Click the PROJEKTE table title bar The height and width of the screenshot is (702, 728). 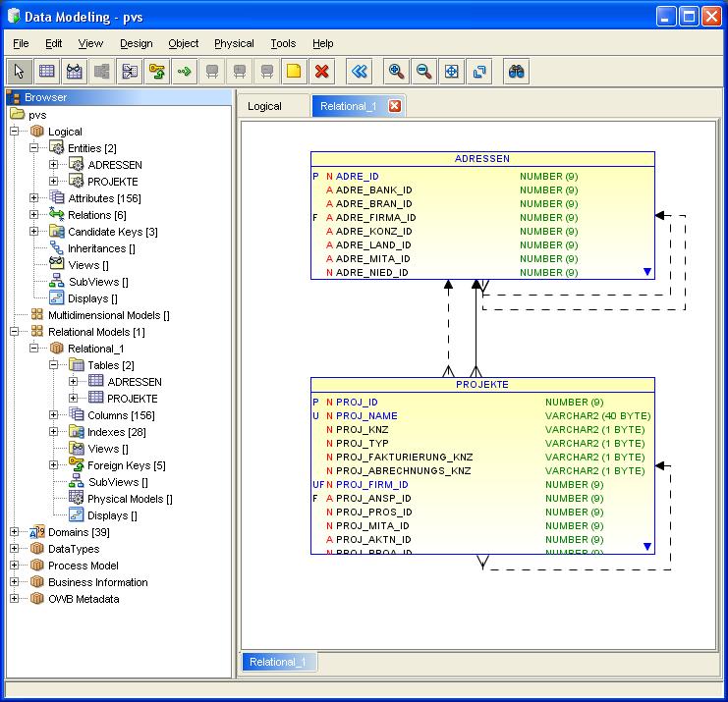[482, 385]
